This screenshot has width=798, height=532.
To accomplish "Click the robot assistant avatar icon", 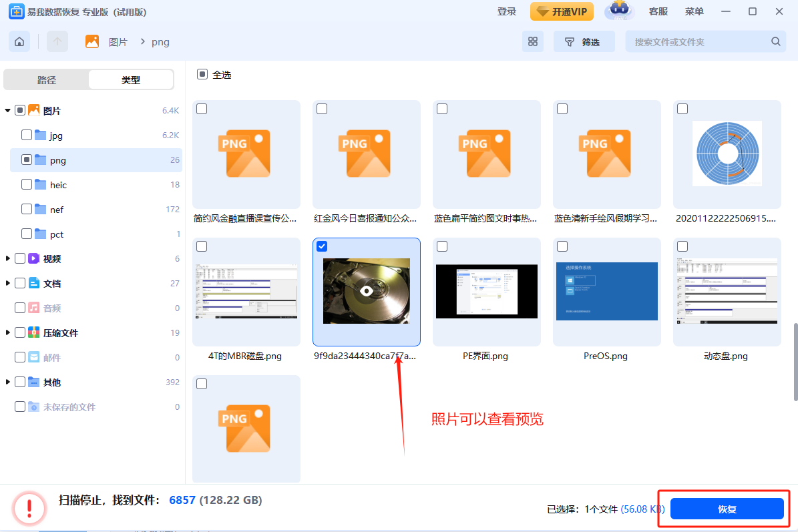I will tap(619, 10).
